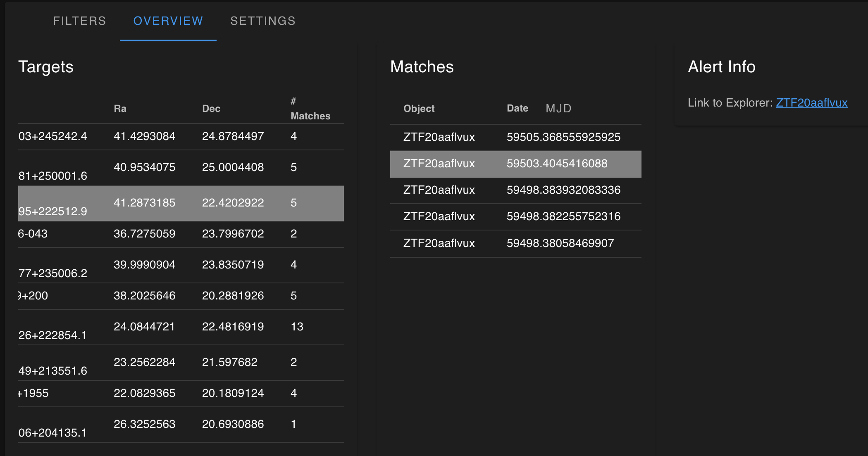Select target with 13 matches
Screen dimensions: 868x456
tap(181, 327)
